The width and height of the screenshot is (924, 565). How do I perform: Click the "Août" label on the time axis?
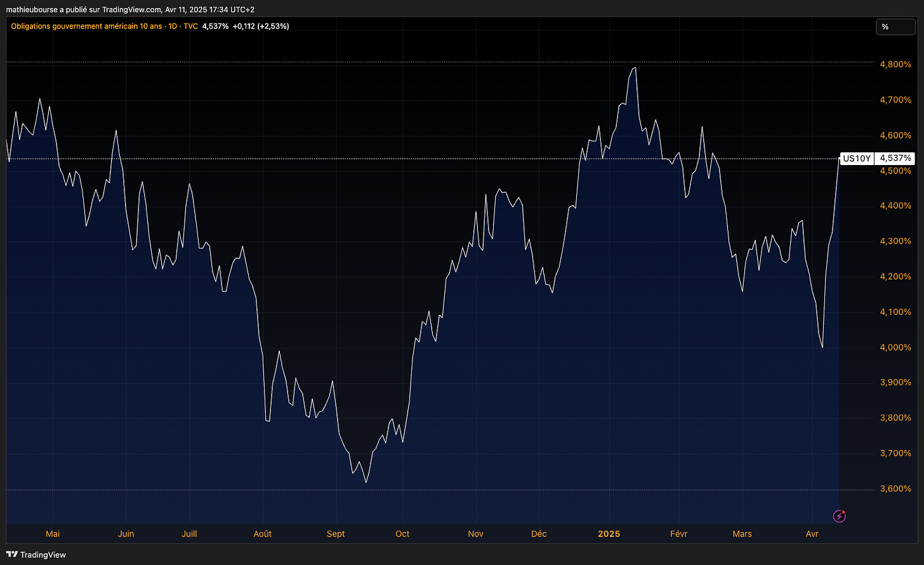pos(263,534)
